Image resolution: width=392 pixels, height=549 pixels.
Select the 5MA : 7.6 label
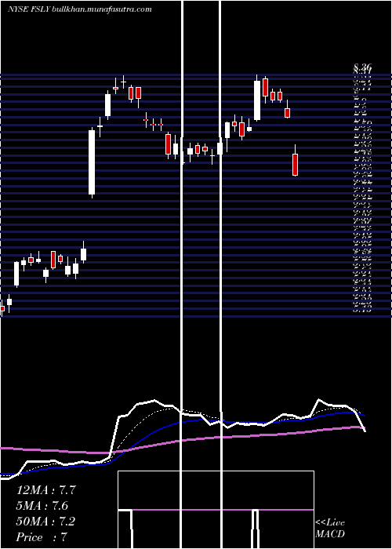click(42, 506)
